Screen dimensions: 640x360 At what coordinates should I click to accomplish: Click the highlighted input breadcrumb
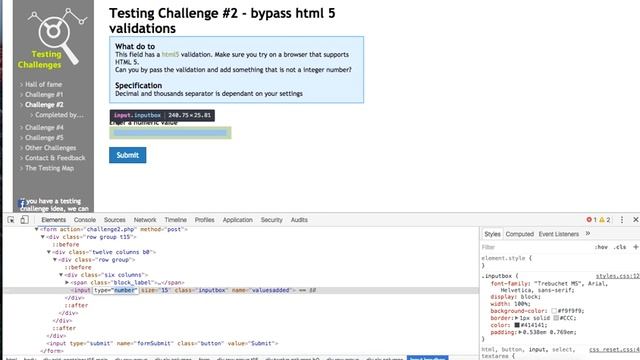click(427, 358)
